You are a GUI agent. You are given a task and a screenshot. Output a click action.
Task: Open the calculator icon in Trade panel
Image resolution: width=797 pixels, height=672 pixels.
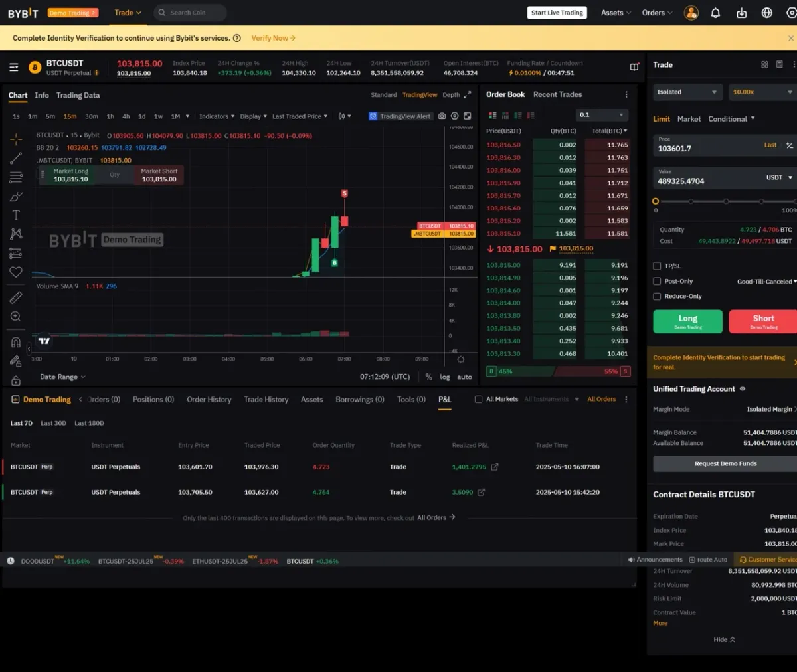tap(779, 64)
